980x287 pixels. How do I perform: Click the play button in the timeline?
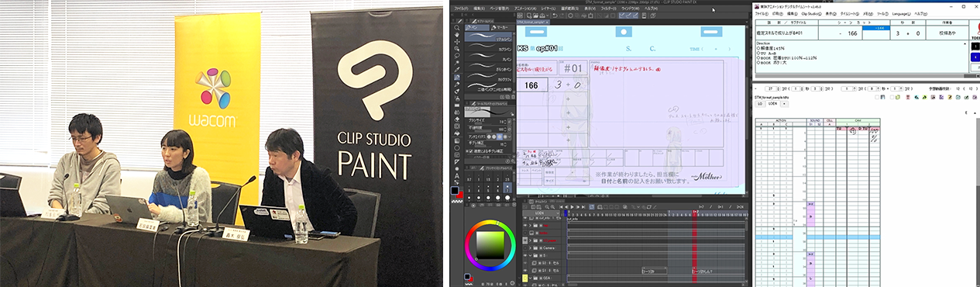point(572,207)
